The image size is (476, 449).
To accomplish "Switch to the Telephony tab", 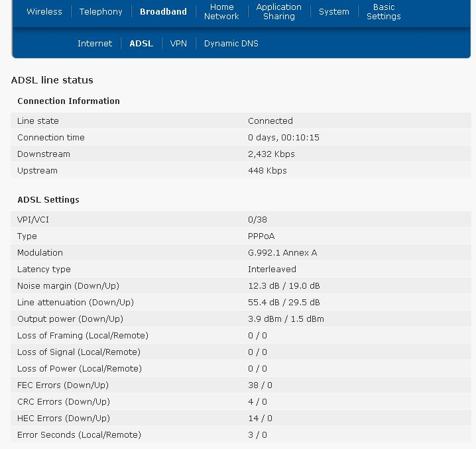I will 101,12.
